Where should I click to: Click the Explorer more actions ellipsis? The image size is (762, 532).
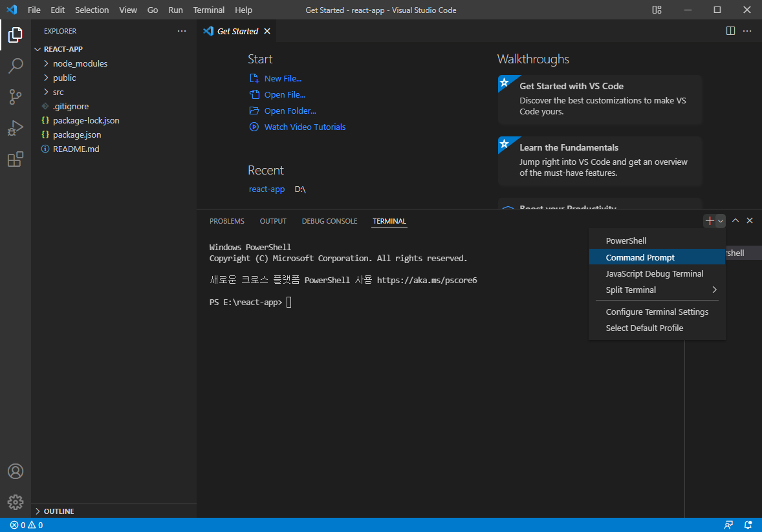pos(182,31)
